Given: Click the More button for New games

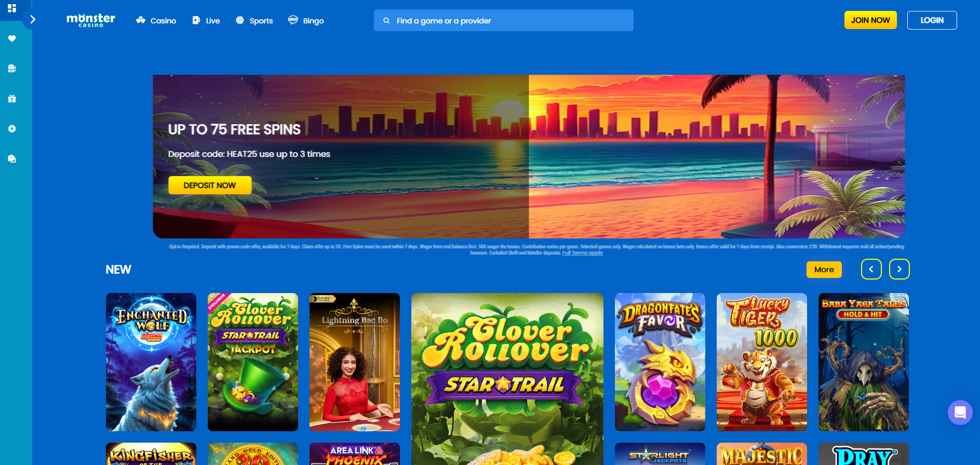Looking at the screenshot, I should coord(824,270).
